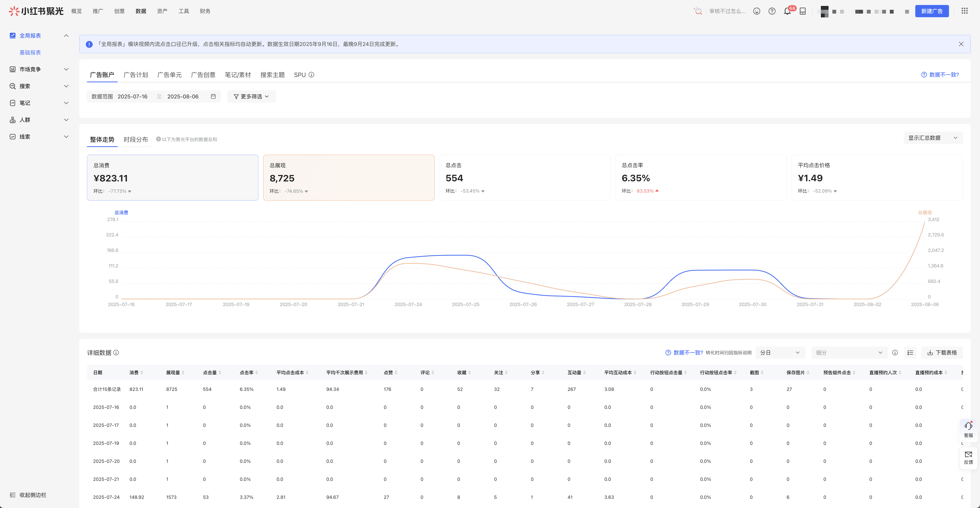Click the 客服 customer service headset icon
980x508 pixels.
(968, 426)
